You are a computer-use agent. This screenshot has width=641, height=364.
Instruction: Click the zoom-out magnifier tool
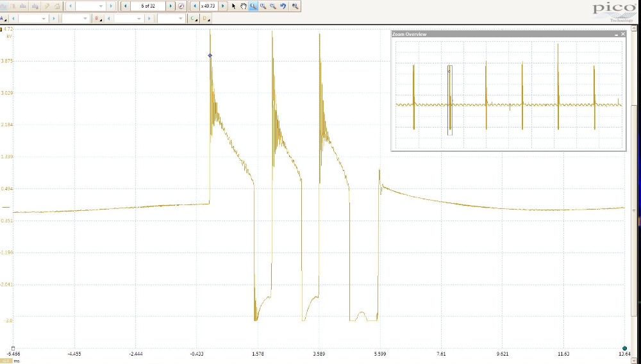pos(273,6)
